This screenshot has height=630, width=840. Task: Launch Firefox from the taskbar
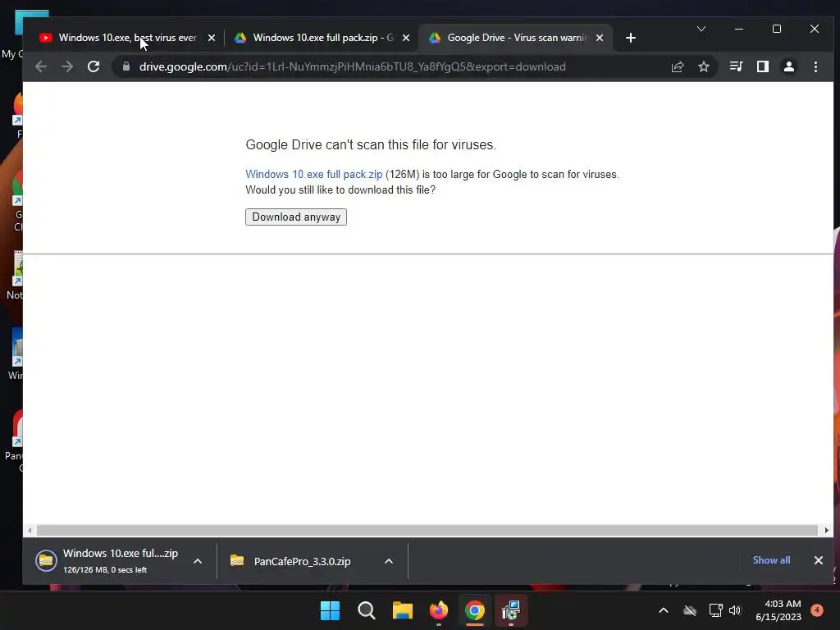click(439, 610)
